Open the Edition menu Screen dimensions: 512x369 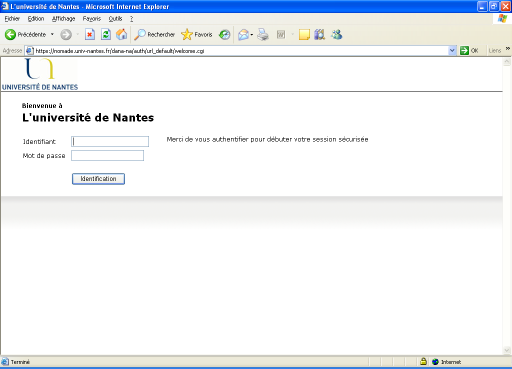[x=36, y=19]
